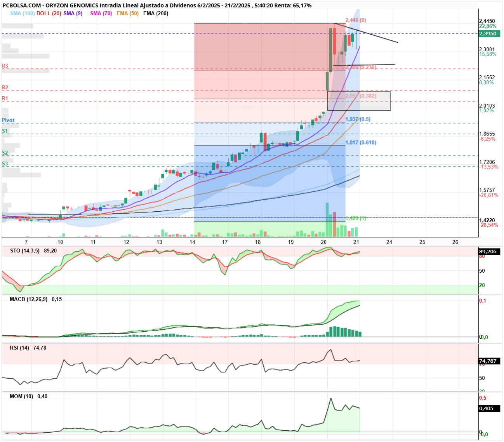Click the SMA (100) legend label
This screenshot has width=504, height=442.
[22, 13]
